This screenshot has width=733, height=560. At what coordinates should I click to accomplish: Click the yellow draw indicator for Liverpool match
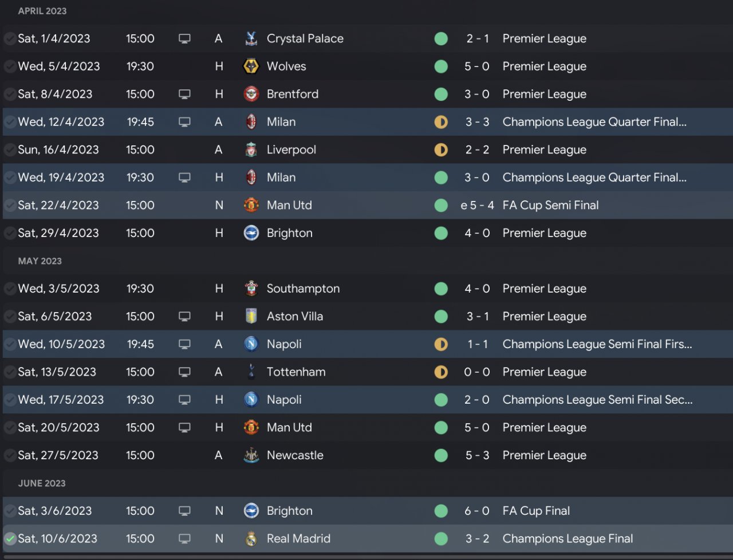point(441,150)
